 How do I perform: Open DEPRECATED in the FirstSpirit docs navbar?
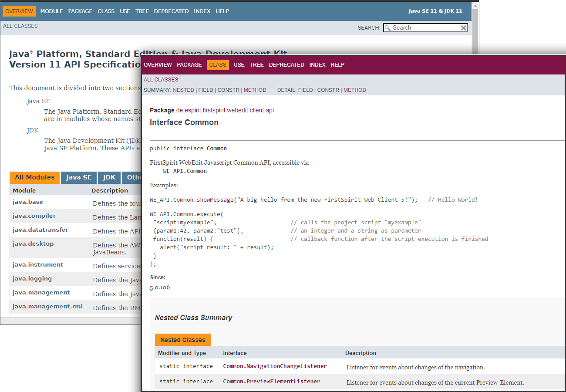point(286,65)
